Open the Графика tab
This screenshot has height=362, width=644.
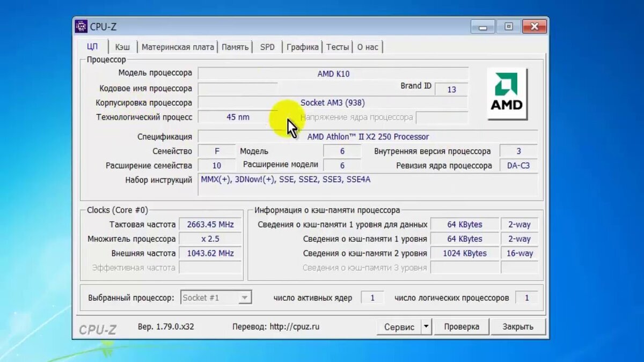pos(302,47)
